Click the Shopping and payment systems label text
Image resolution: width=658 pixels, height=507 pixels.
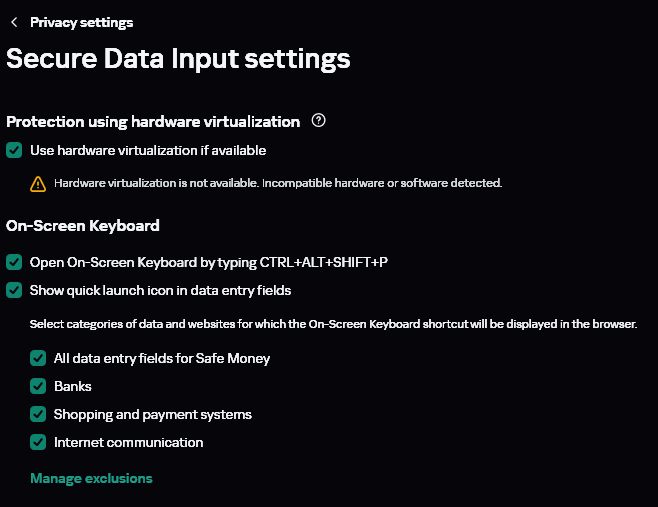pyautogui.click(x=153, y=414)
